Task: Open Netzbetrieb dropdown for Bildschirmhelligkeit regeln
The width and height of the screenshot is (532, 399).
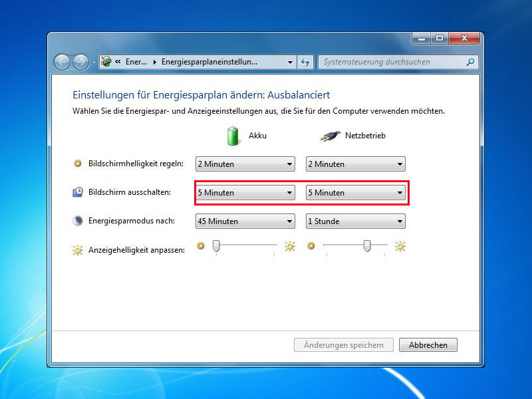Action: [x=356, y=164]
